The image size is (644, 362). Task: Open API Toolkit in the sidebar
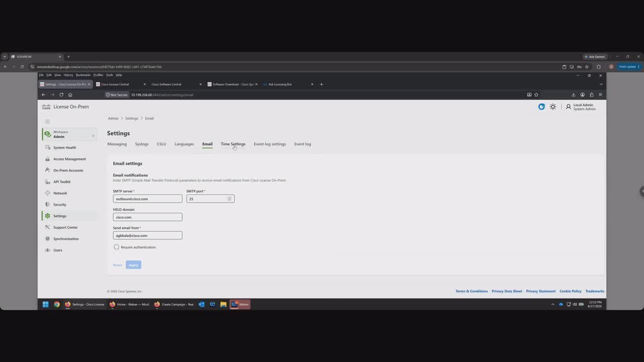click(62, 182)
